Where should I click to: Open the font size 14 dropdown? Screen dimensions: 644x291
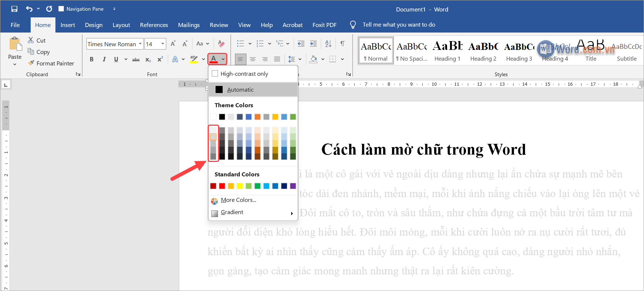click(x=163, y=44)
